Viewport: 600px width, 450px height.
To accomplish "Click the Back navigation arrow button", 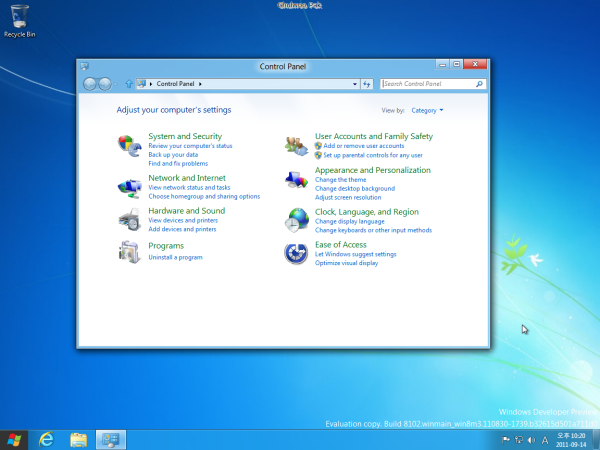I will pyautogui.click(x=90, y=84).
